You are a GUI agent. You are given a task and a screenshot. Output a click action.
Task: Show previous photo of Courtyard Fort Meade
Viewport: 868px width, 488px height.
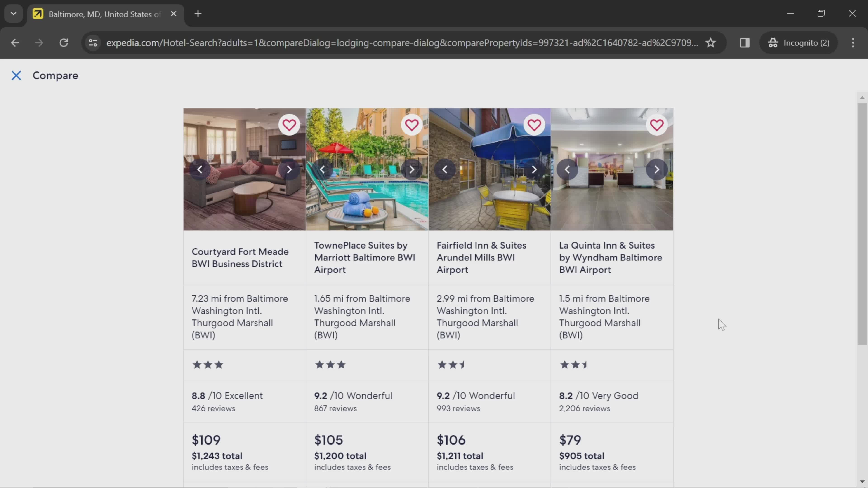(x=200, y=169)
